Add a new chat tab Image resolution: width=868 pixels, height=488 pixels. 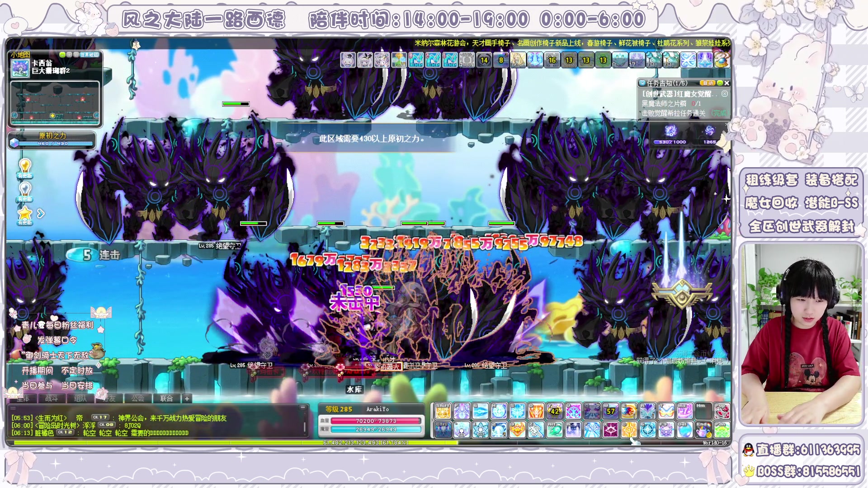(187, 398)
